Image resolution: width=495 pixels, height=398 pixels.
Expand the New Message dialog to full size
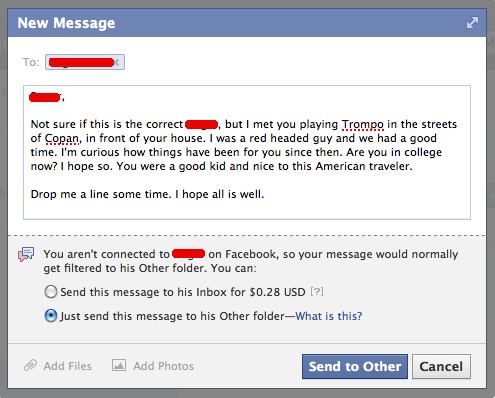coord(472,23)
